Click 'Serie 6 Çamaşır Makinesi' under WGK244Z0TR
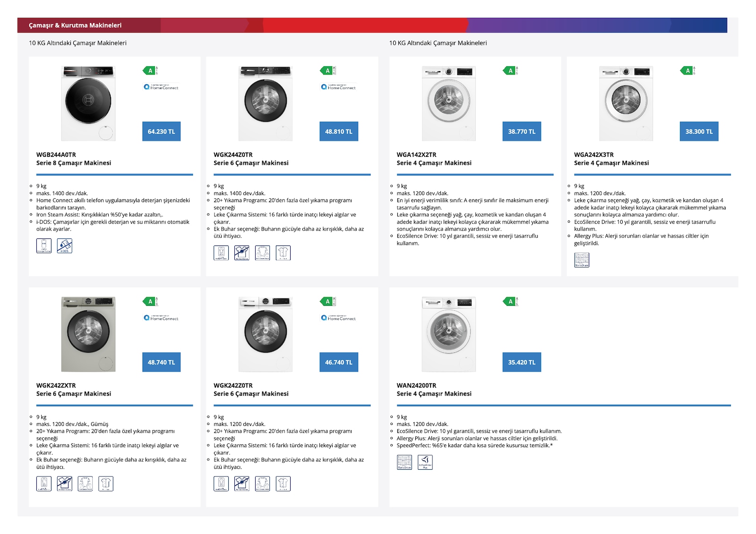This screenshot has height=534, width=756. point(251,163)
